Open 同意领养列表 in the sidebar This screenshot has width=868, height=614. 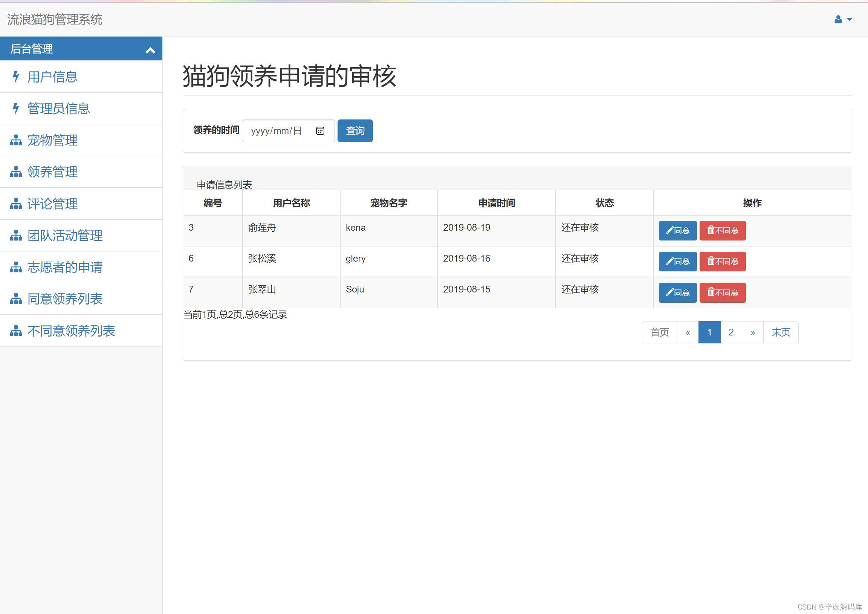pos(81,299)
